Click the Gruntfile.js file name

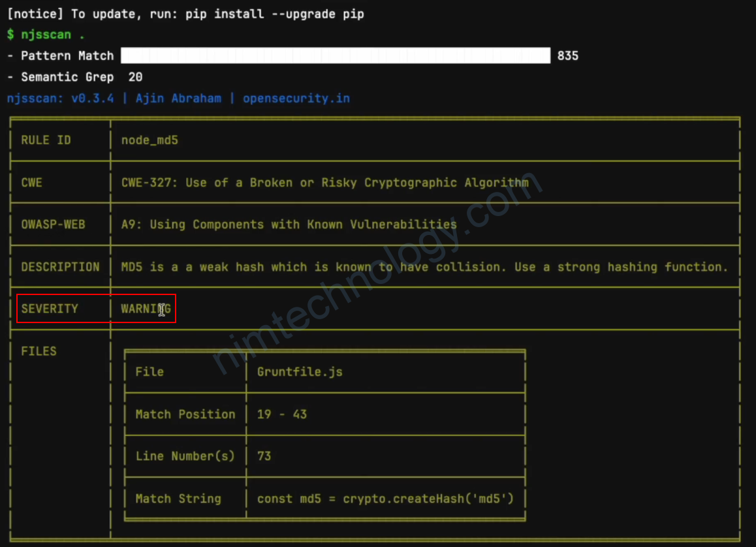300,372
